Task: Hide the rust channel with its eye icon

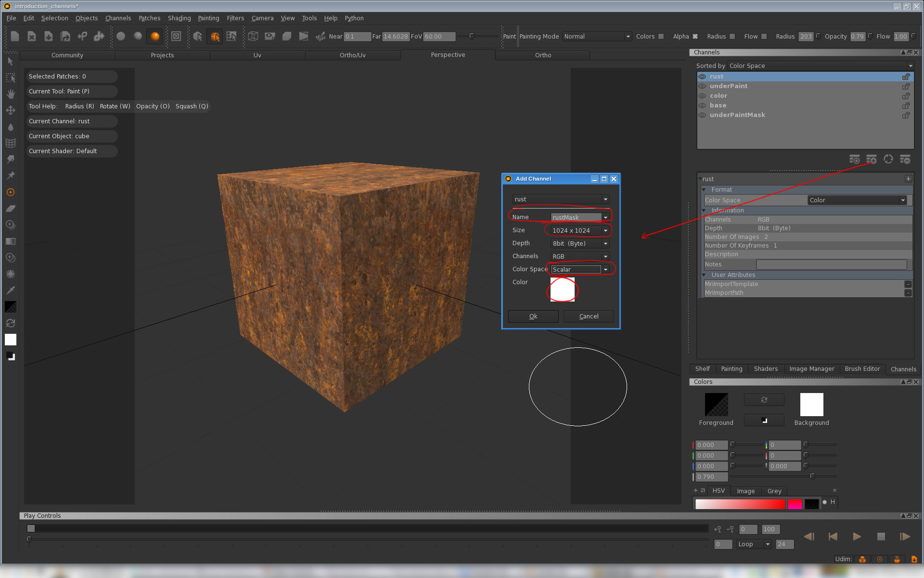Action: [x=703, y=77]
